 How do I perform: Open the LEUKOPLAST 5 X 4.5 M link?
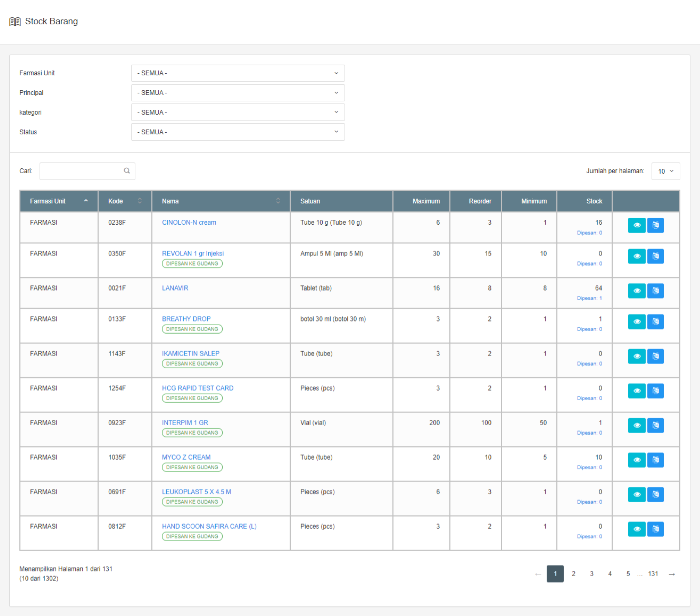196,492
